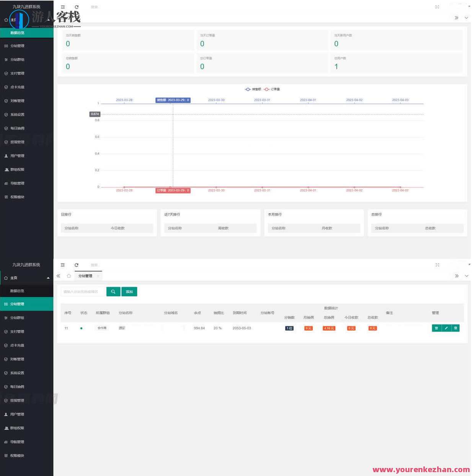472x476 pixels.
Task: Toggle the 销售额 series in the chart legend
Action: click(253, 89)
